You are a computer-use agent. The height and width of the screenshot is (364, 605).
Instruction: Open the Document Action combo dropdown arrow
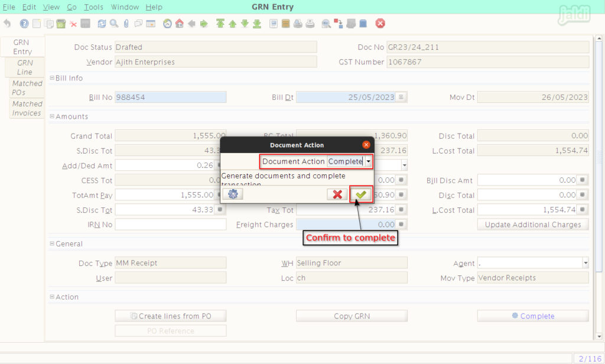click(369, 161)
